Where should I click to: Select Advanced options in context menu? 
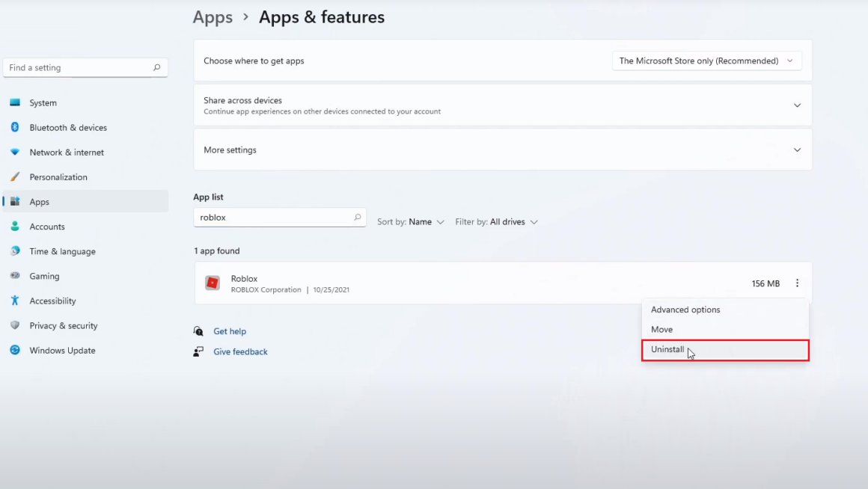(x=685, y=310)
